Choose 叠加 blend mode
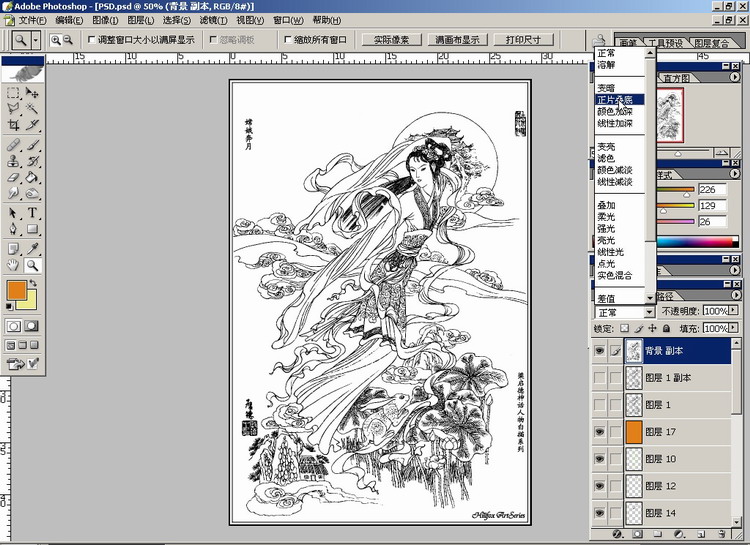The image size is (750, 545). click(620, 205)
